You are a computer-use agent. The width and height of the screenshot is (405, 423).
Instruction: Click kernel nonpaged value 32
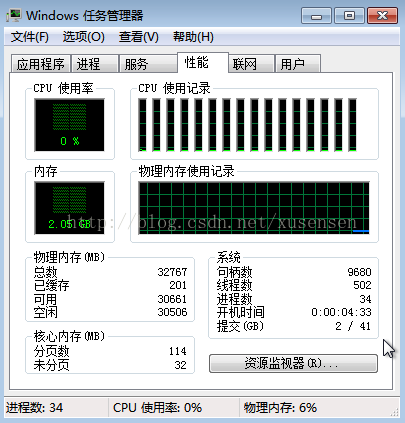[x=181, y=365]
